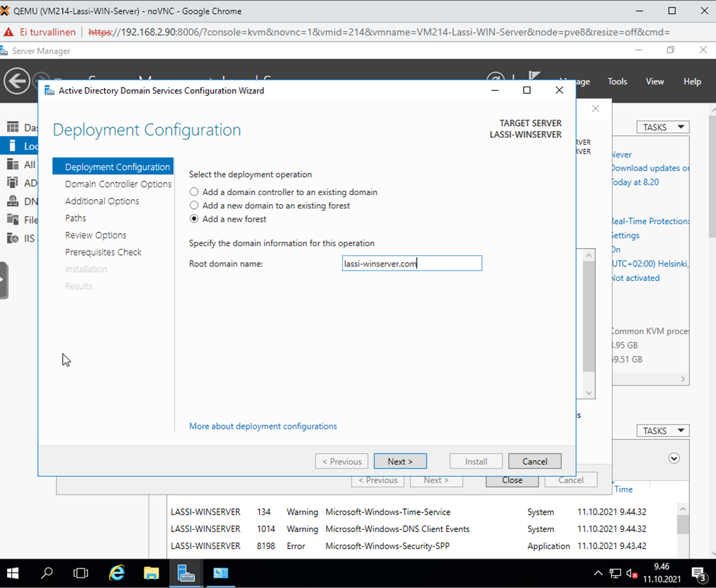Click UTC+02:00 Helsinki time zone link
The image size is (716, 588).
650,264
